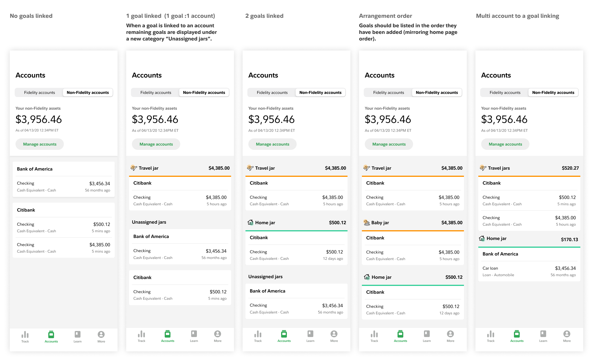Click Travel jar airplane icon in '1 goal linked' screen

tap(134, 168)
